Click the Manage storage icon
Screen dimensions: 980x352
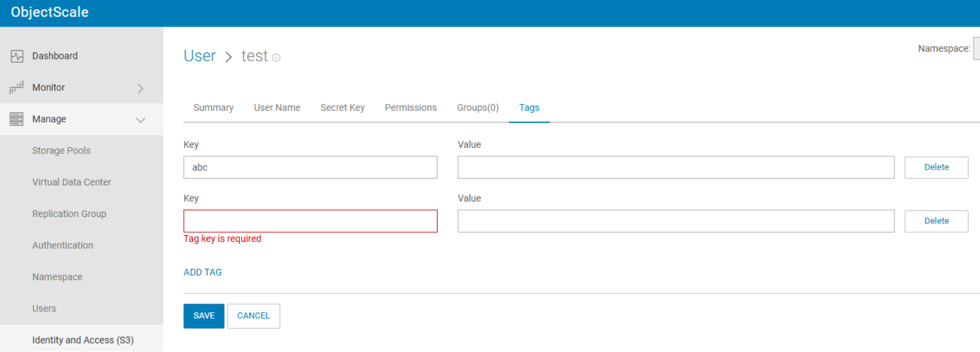click(17, 119)
